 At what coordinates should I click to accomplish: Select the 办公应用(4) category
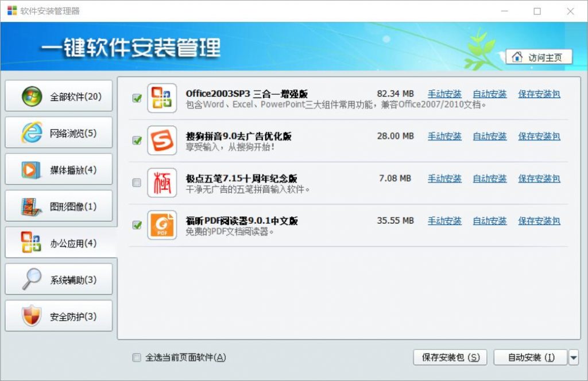click(x=61, y=243)
